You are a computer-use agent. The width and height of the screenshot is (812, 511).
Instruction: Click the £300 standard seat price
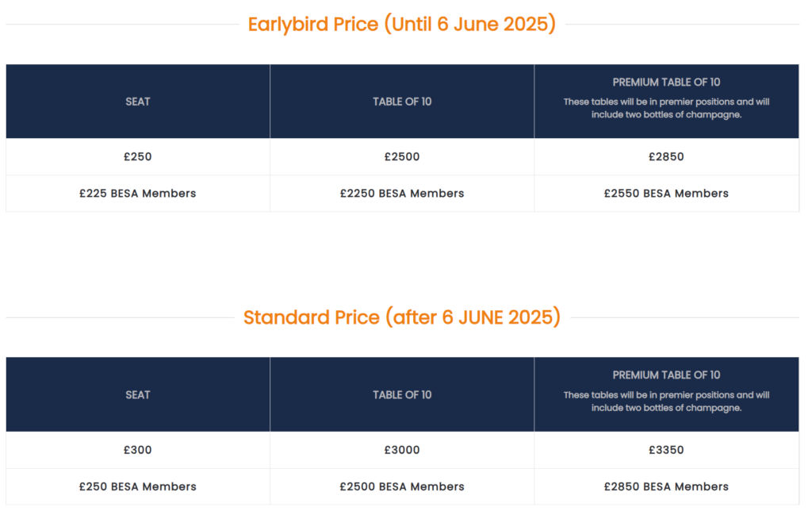137,450
